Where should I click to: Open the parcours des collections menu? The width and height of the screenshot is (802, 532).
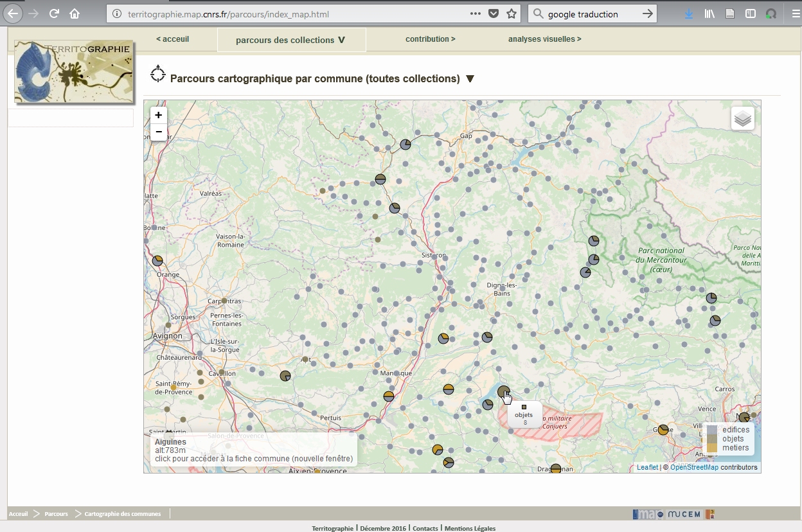290,40
